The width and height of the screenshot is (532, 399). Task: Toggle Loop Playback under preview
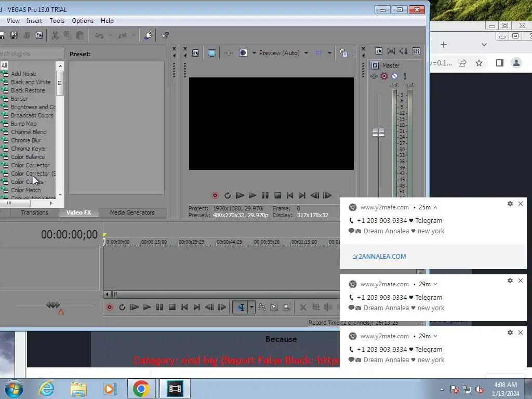pyautogui.click(x=228, y=195)
